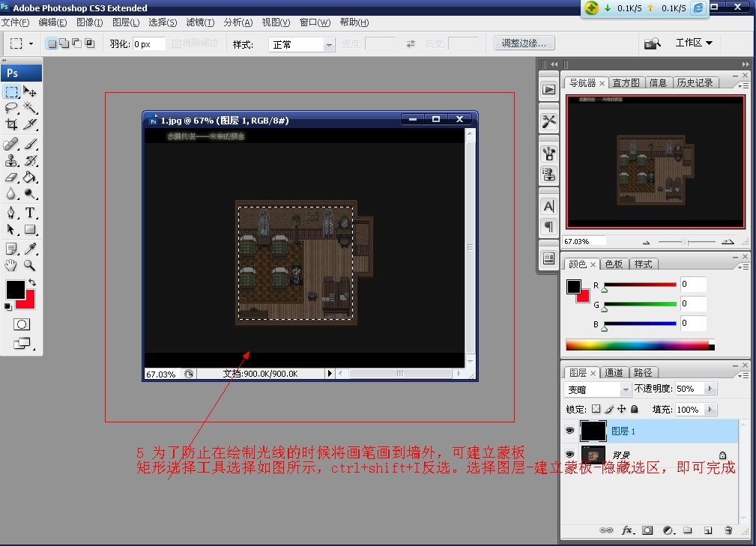This screenshot has height=546, width=756.
Task: Toggle lock all padlock option
Action: (x=635, y=409)
